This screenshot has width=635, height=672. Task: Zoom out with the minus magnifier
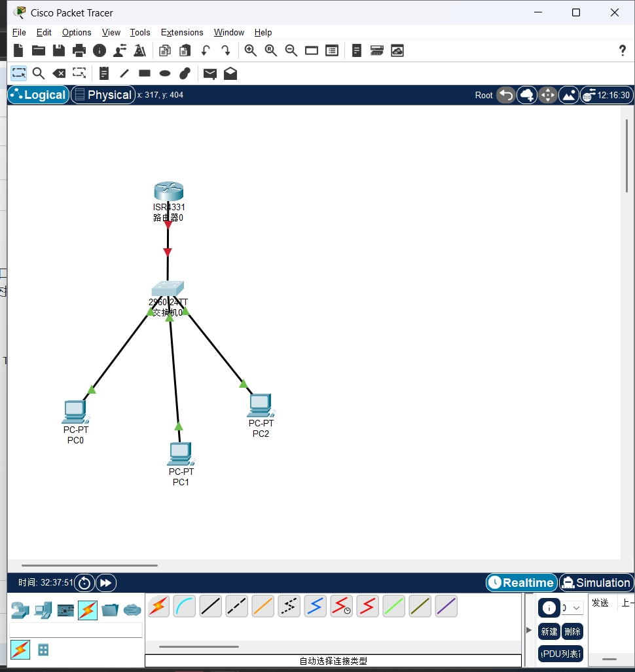tap(291, 50)
